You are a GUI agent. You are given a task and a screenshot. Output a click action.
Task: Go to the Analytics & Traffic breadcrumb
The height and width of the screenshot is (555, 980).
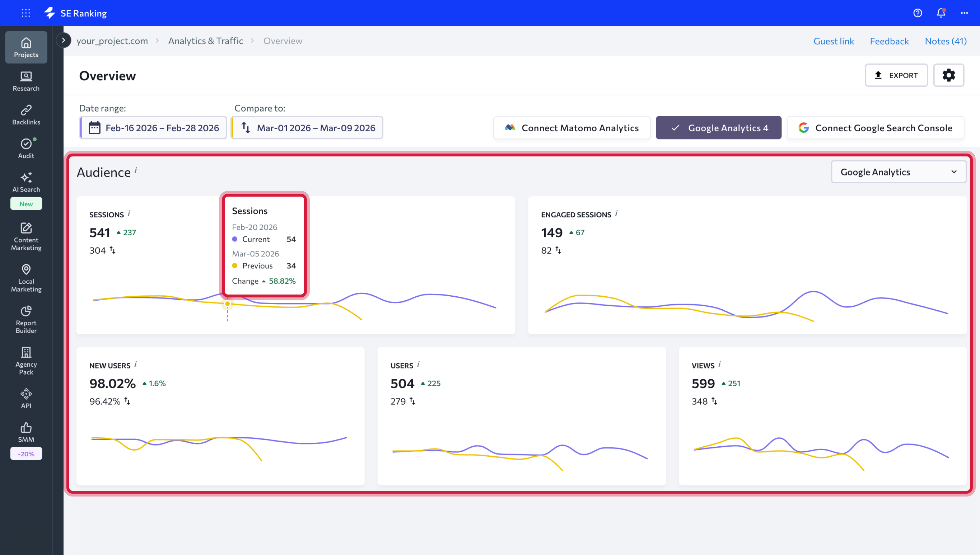pyautogui.click(x=206, y=41)
